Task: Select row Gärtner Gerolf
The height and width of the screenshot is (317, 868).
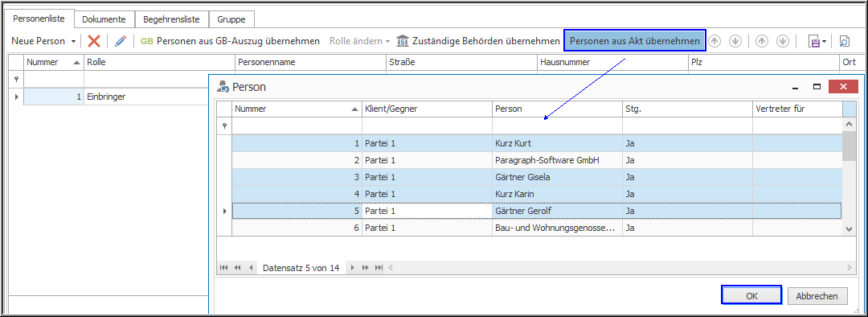Action: coord(537,211)
